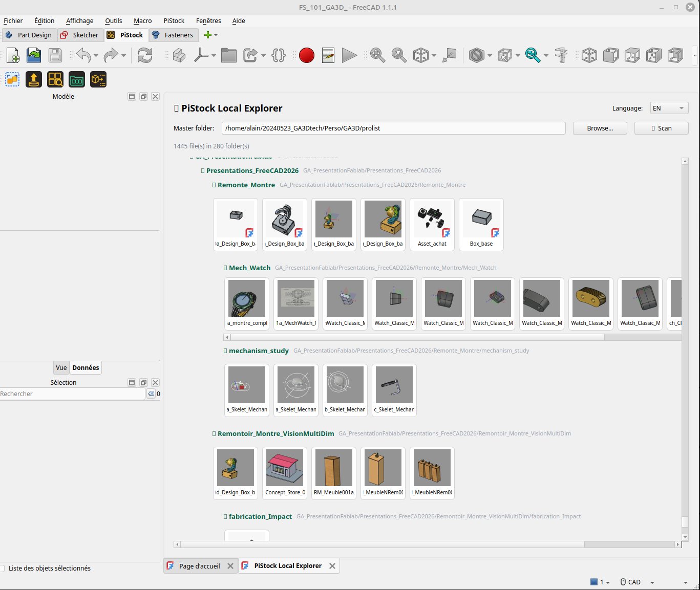Refresh and recompute the document

coord(145,55)
